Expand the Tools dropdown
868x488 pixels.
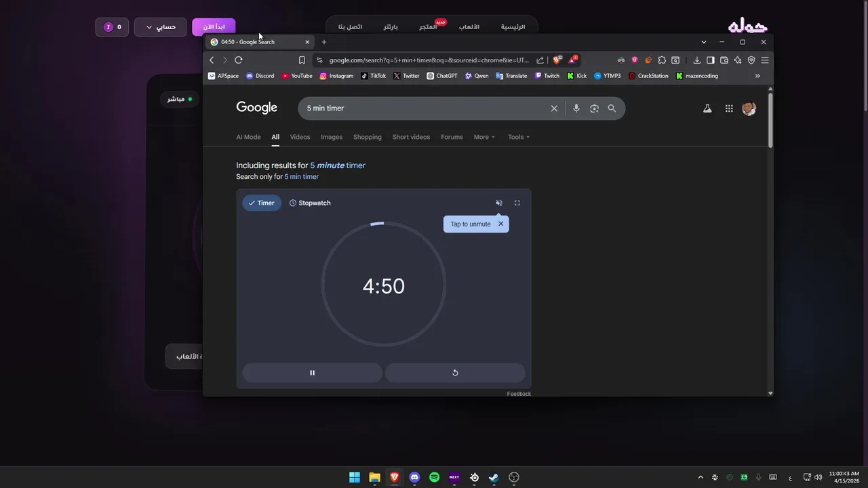tap(519, 137)
